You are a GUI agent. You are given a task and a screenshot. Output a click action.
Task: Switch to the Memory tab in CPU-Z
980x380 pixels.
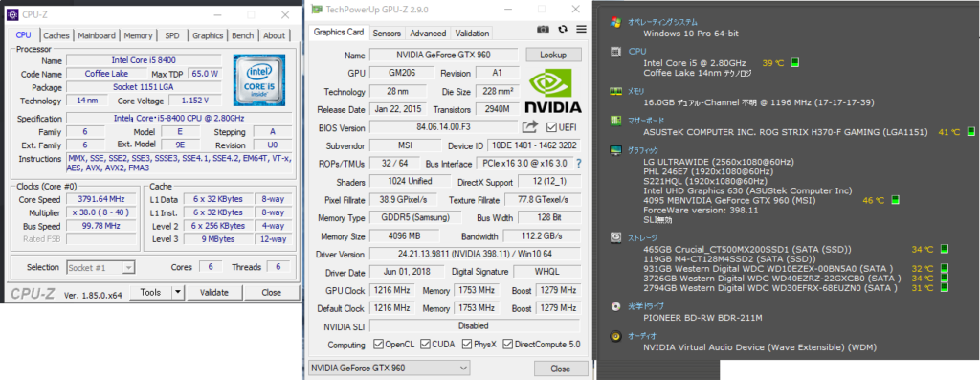pyautogui.click(x=138, y=35)
